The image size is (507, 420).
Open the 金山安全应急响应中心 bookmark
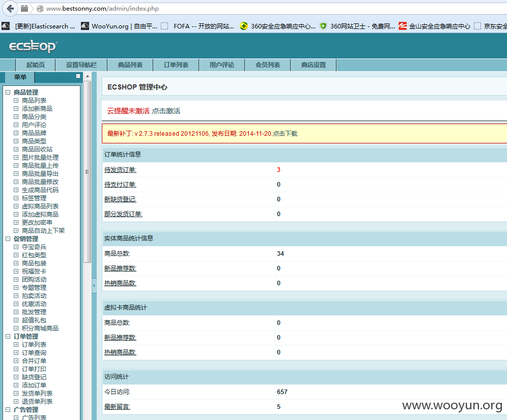[434, 26]
